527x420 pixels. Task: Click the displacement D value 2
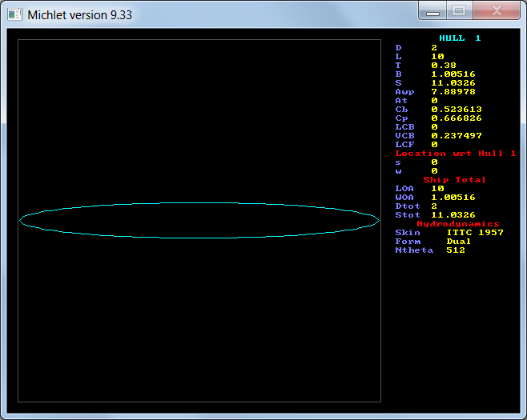coord(434,47)
